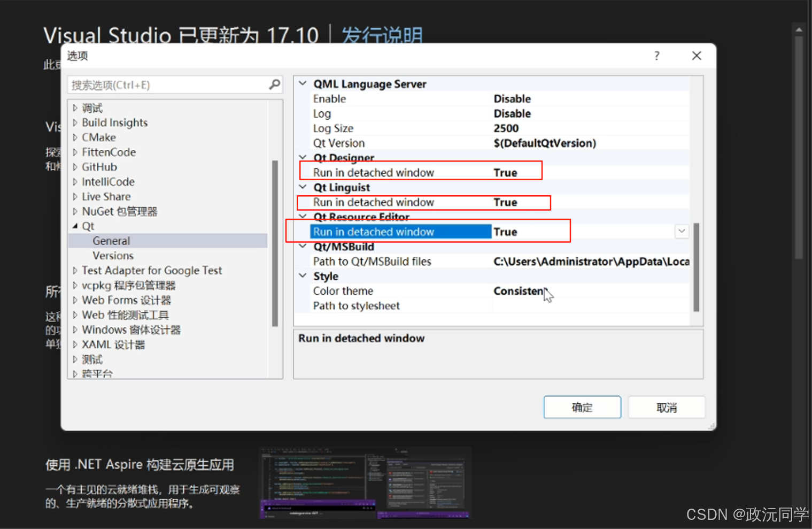Image resolution: width=812 pixels, height=529 pixels.
Task: Expand the NuGet 包管理器 node
Action: coord(75,211)
